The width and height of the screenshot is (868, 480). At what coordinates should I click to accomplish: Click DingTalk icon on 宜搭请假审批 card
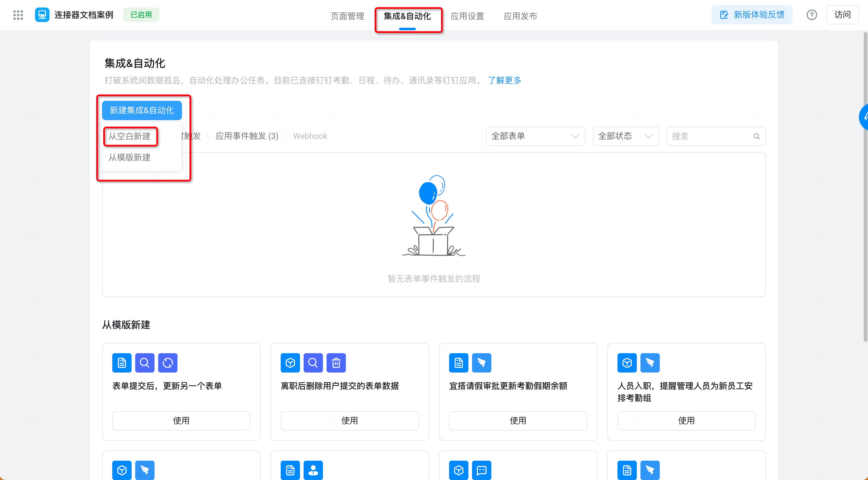click(x=482, y=363)
